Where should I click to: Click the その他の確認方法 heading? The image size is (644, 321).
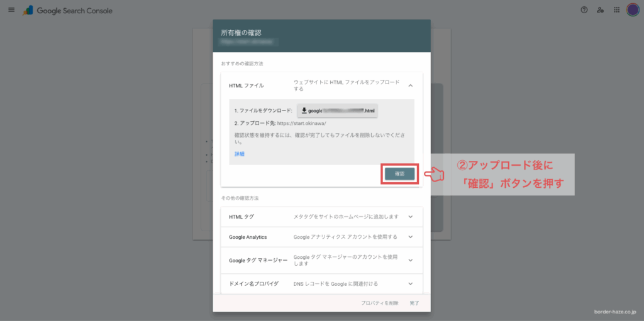click(x=240, y=198)
